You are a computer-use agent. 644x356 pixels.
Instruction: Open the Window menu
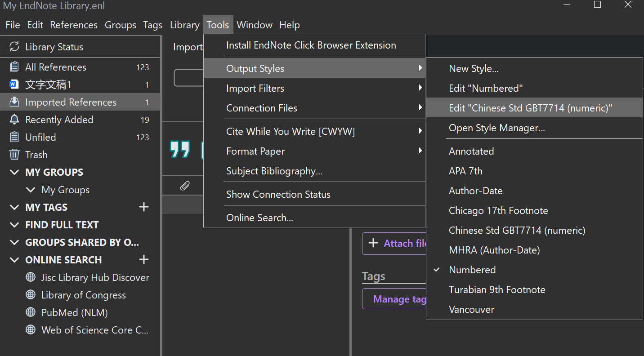[255, 25]
